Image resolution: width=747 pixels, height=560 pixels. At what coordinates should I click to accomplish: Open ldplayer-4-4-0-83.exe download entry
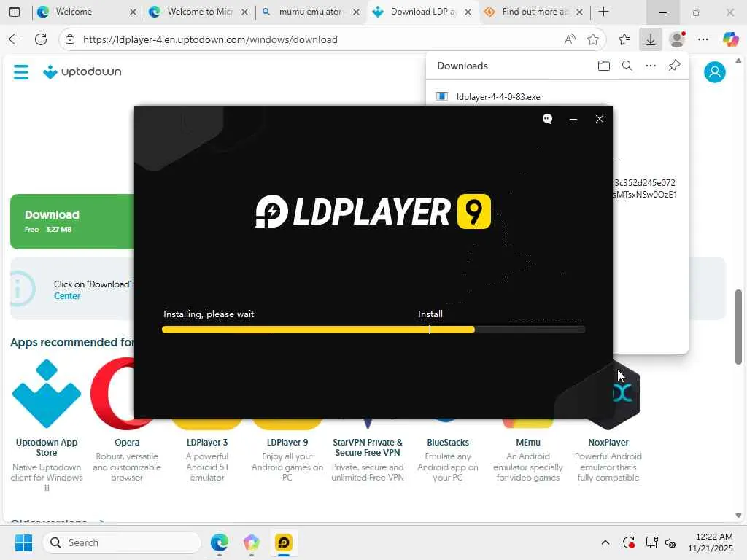(498, 97)
